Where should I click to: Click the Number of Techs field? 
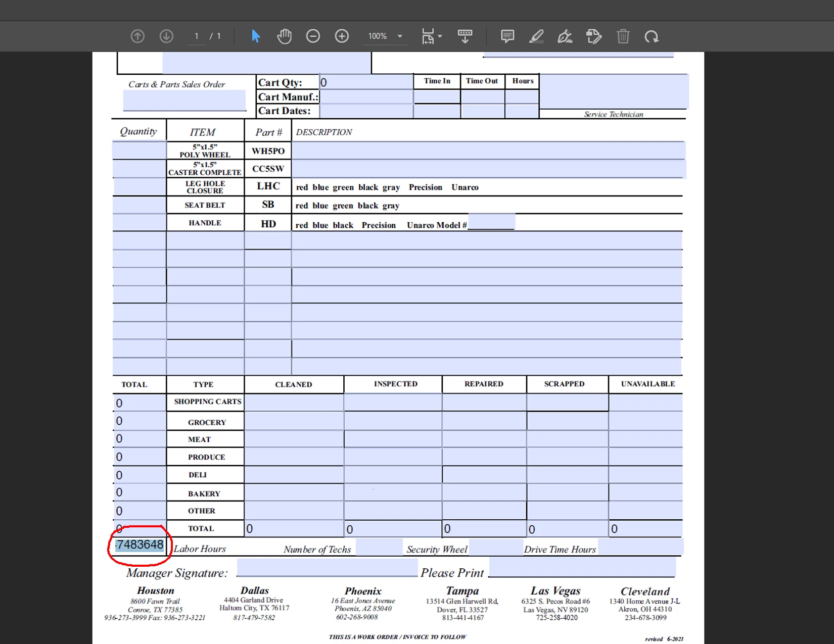click(379, 548)
